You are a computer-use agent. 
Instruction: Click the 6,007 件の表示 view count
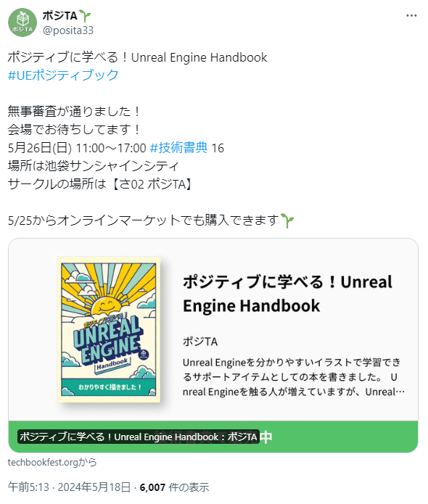pos(174,487)
